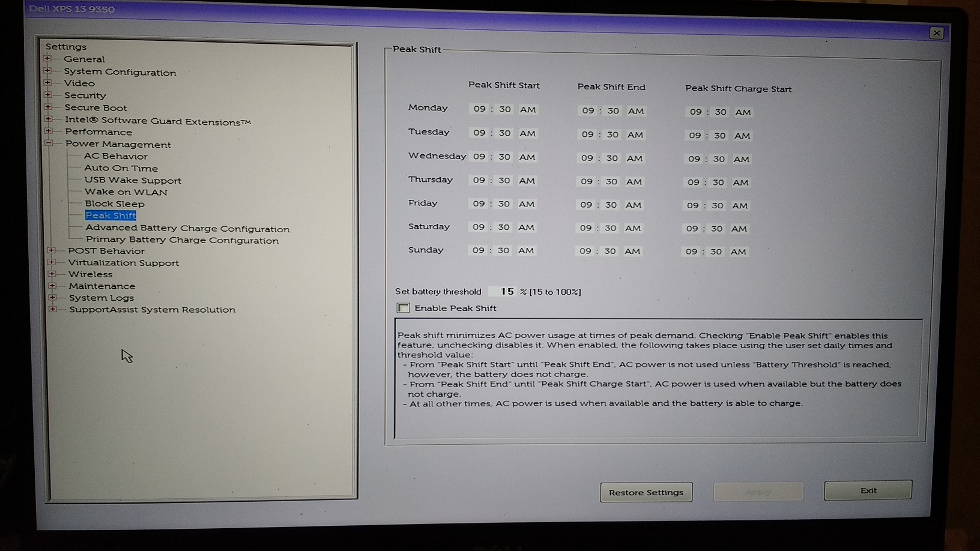Expand the Performance settings node
980x551 pixels.
pyautogui.click(x=49, y=131)
